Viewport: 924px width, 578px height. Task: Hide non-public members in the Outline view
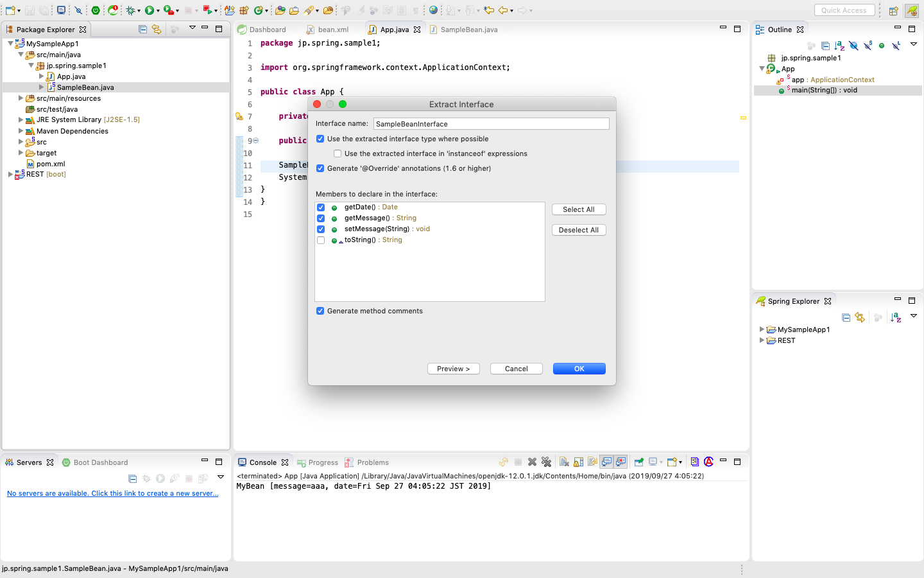click(882, 46)
